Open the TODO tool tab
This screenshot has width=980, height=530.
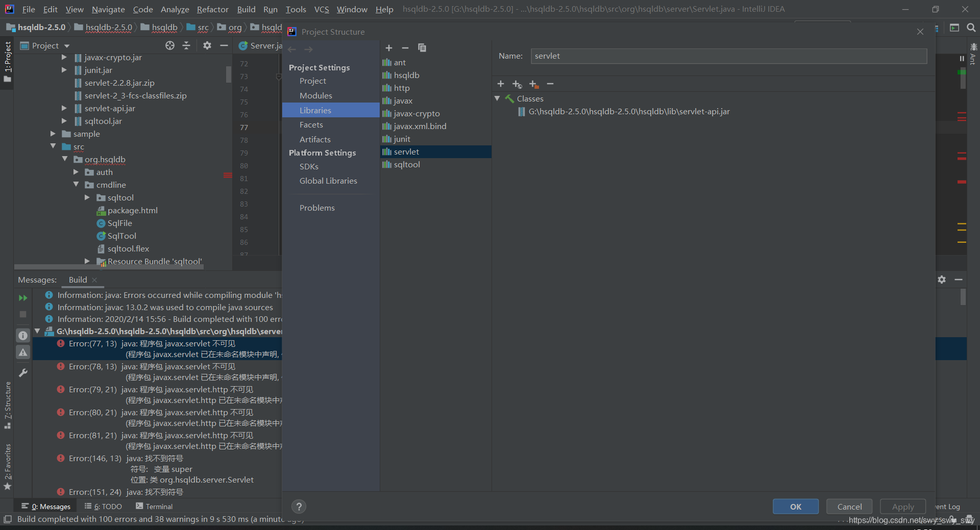[x=103, y=507]
